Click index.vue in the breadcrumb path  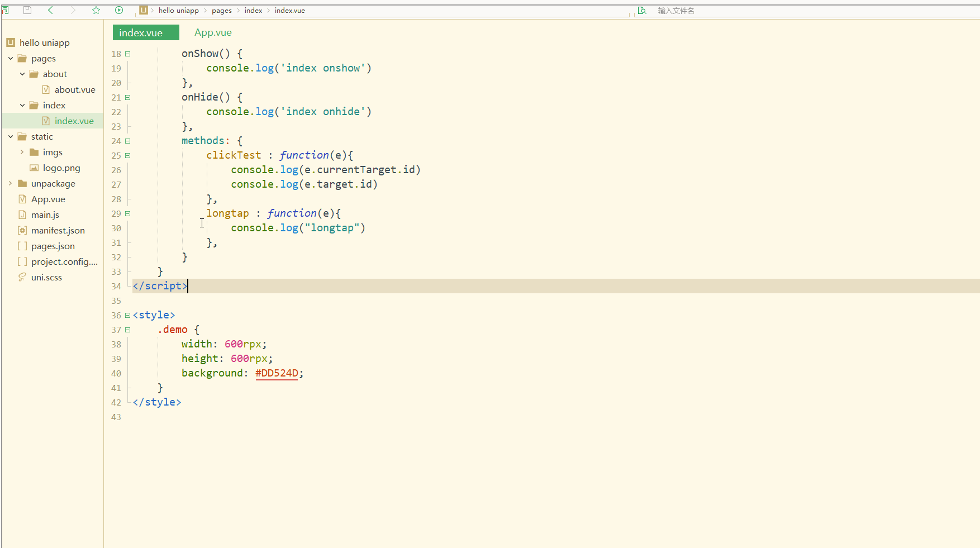(290, 10)
